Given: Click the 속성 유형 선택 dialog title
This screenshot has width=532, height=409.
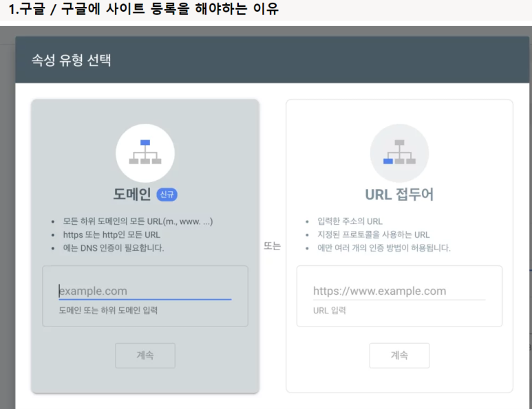Looking at the screenshot, I should tap(72, 60).
